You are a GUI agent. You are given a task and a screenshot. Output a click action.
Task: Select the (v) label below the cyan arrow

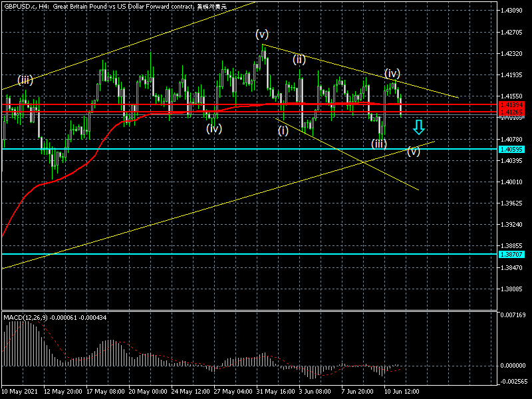tap(414, 151)
